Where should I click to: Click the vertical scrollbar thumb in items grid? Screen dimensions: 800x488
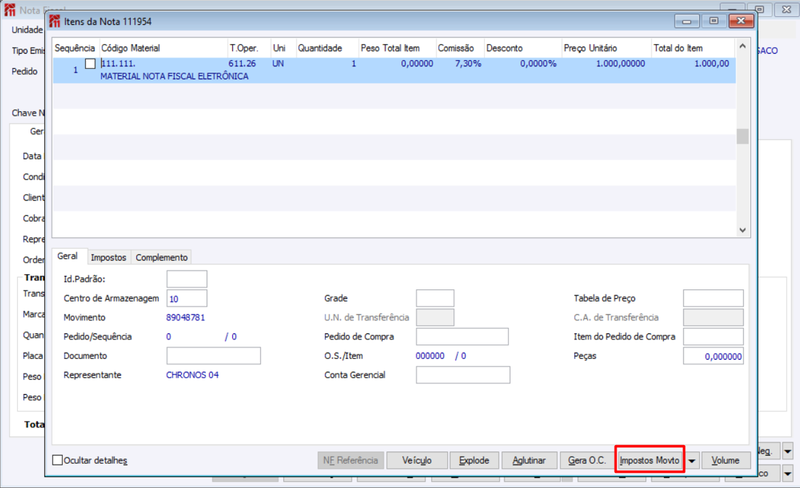click(x=743, y=136)
